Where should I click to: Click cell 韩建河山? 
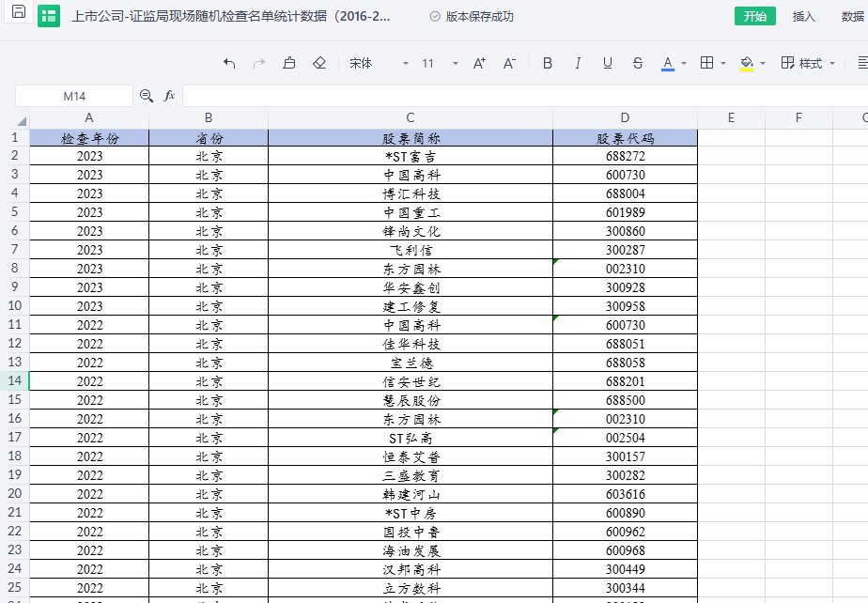click(411, 494)
